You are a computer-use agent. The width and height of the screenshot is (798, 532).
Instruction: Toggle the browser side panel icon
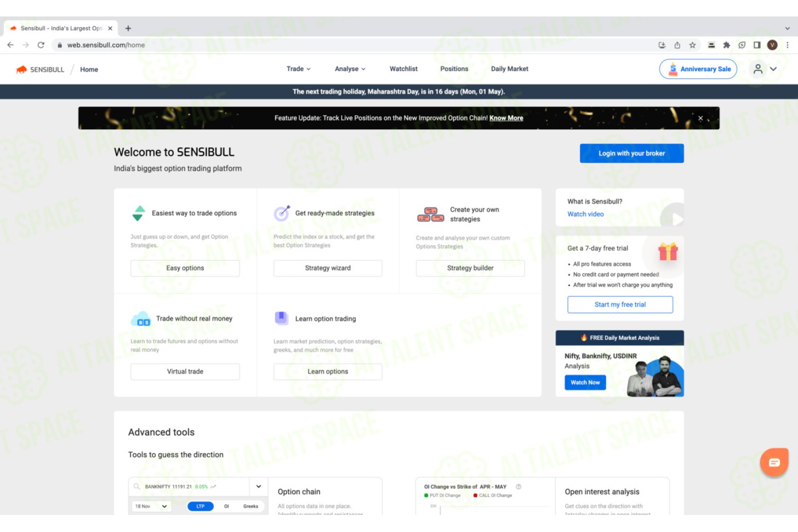point(757,45)
